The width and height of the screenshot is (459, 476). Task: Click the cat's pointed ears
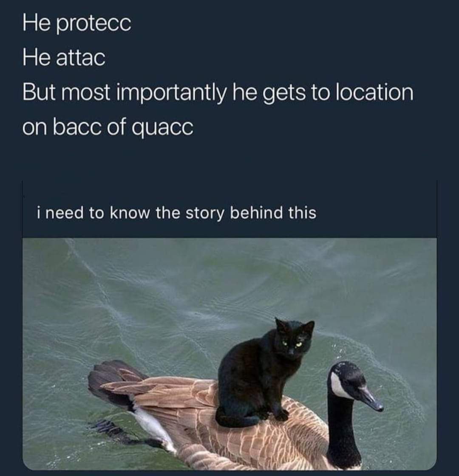[x=295, y=325]
